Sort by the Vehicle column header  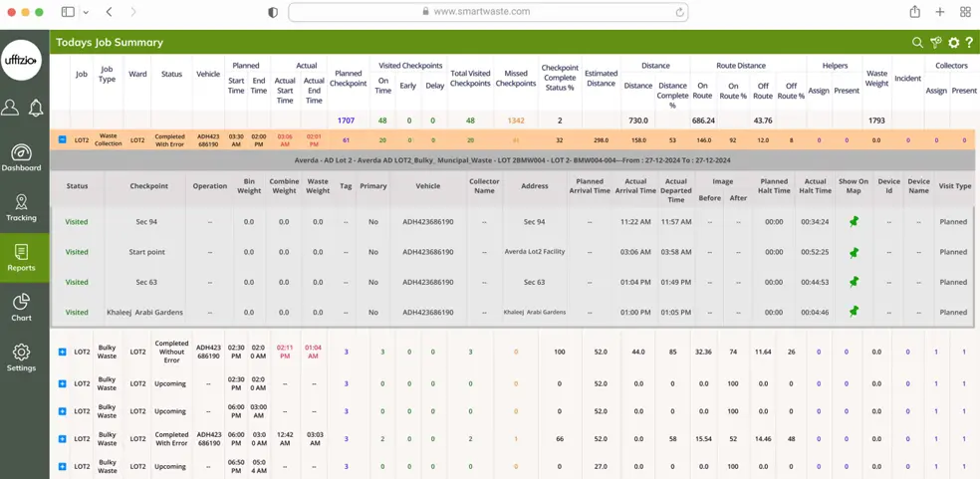[208, 74]
